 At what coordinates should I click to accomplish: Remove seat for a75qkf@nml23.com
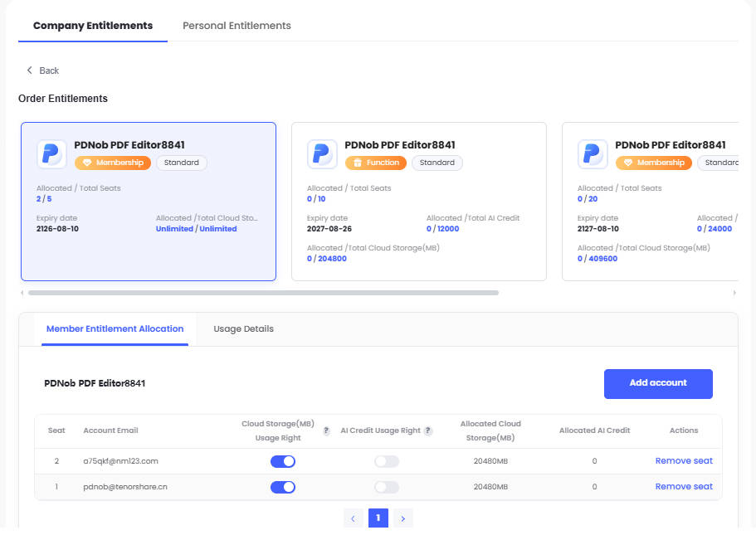click(684, 461)
